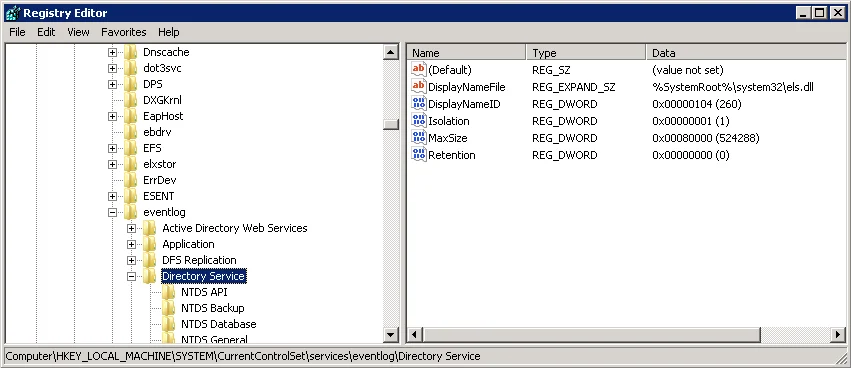851x368 pixels.
Task: Expand the Dnscache key
Action: (x=112, y=53)
